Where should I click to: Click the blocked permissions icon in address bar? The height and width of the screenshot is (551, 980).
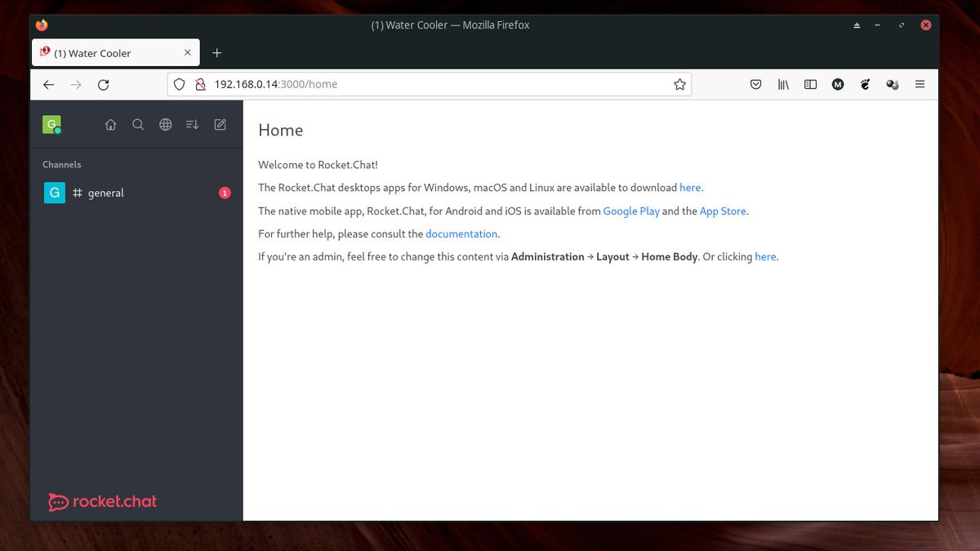(x=200, y=84)
